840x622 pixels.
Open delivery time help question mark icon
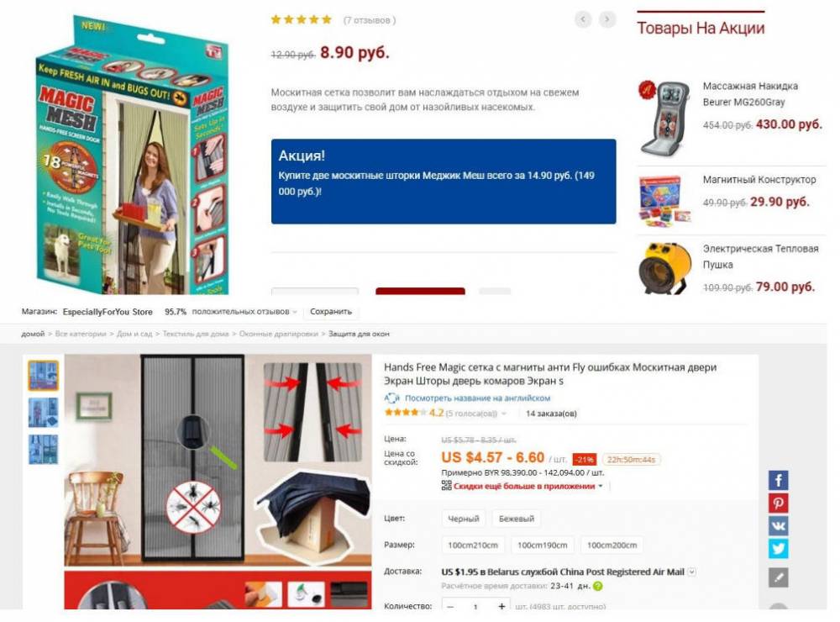point(598,586)
